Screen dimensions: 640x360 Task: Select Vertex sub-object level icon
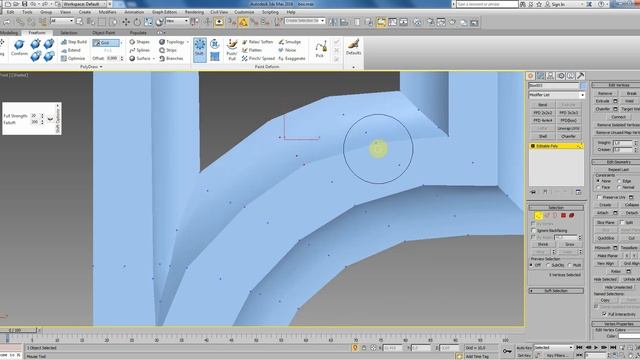[538, 216]
